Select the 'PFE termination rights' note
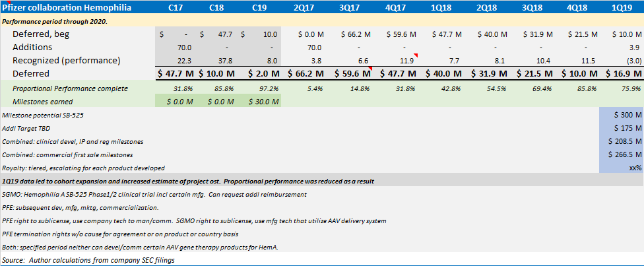Image resolution: width=644 pixels, height=266 pixels. pos(120,234)
